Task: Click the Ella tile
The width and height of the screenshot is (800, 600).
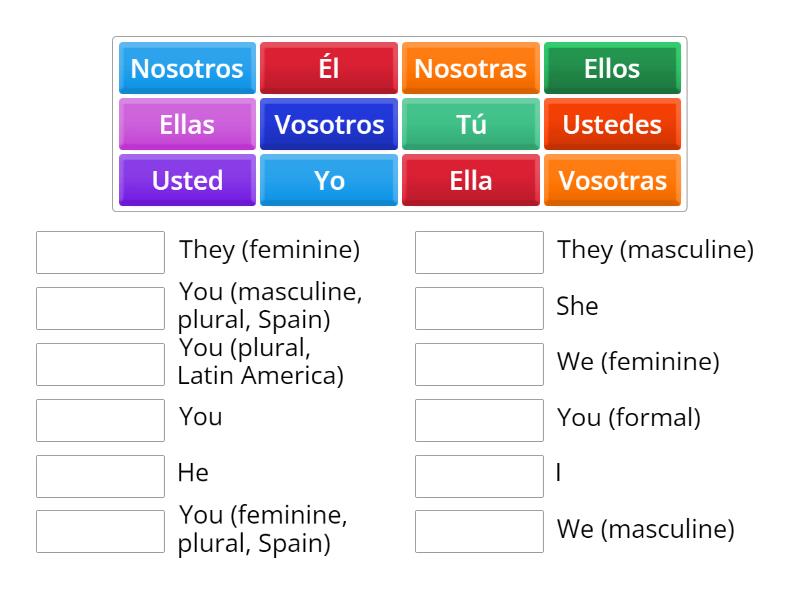Action: (x=470, y=180)
